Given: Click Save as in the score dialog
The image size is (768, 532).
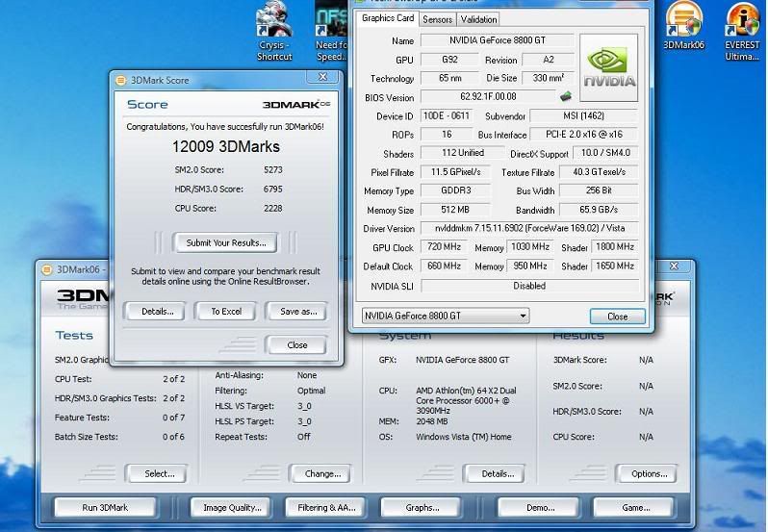Looking at the screenshot, I should (297, 312).
